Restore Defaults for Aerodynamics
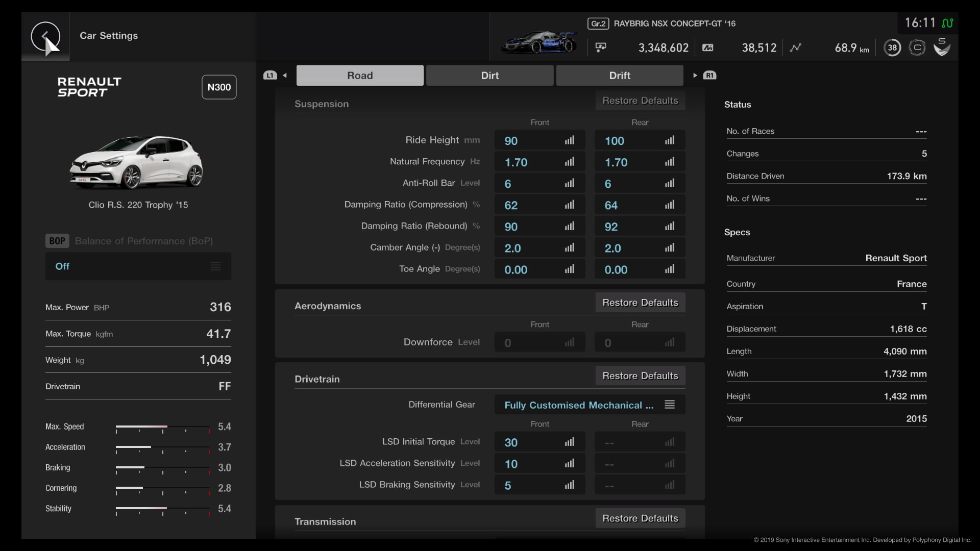The width and height of the screenshot is (980, 551). 641,303
